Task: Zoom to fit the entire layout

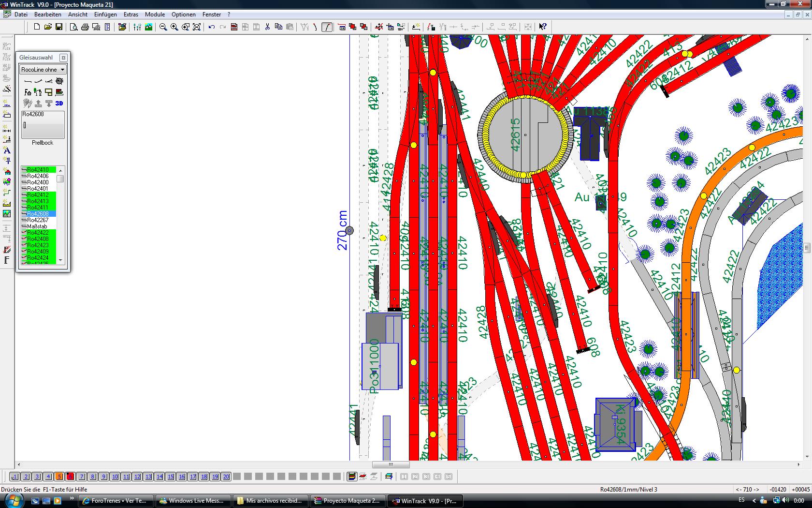Action: pyautogui.click(x=197, y=27)
